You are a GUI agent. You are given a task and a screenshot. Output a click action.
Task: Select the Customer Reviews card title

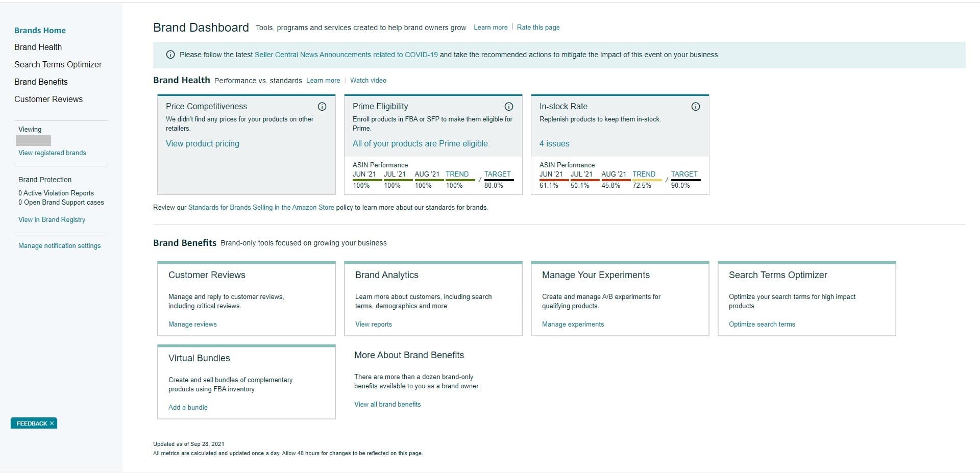(x=207, y=275)
